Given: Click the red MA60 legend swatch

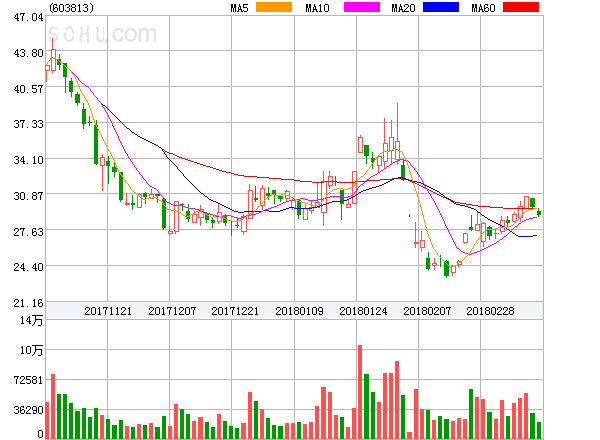Looking at the screenshot, I should click(x=521, y=7).
